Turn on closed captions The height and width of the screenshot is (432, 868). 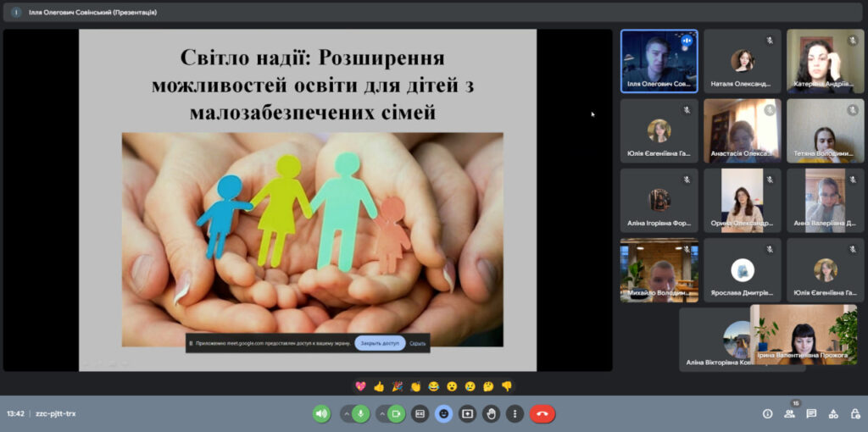click(420, 414)
